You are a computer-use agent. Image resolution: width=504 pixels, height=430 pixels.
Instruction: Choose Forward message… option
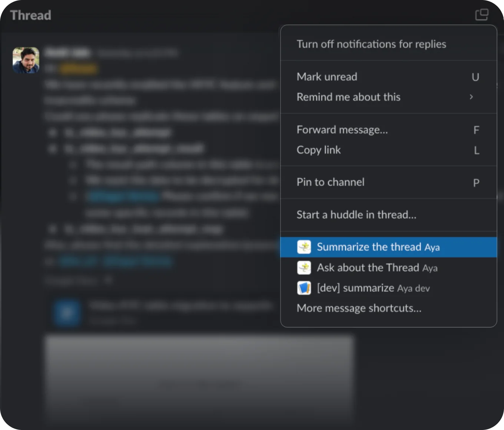tap(342, 130)
